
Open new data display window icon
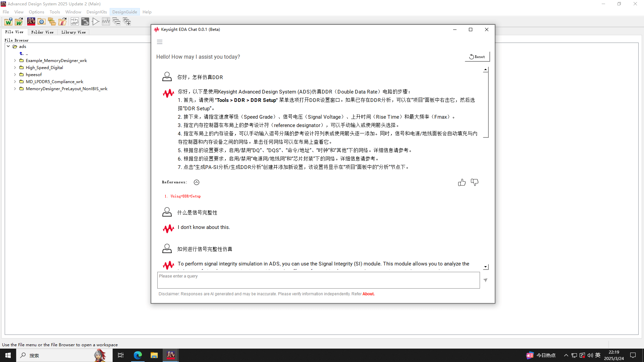[x=106, y=22]
